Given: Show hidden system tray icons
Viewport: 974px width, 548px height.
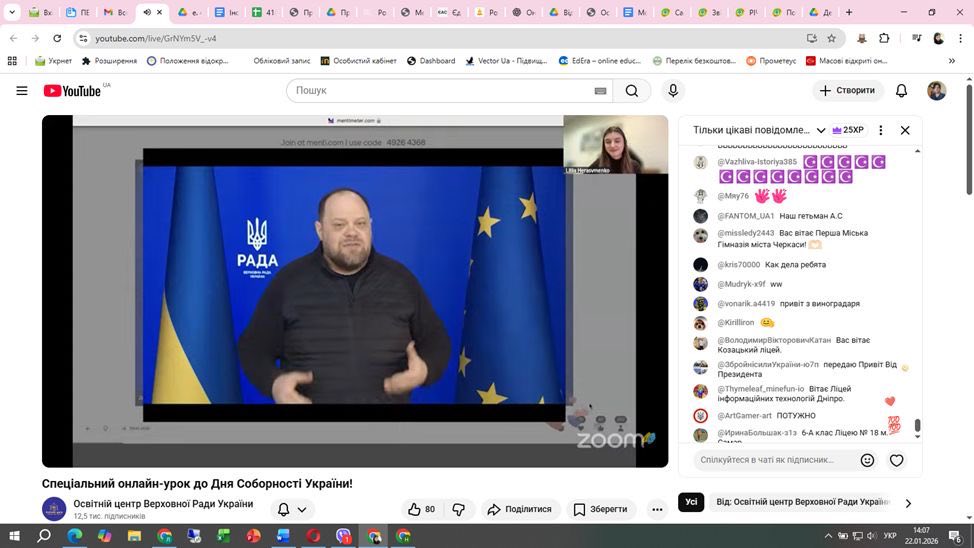Looking at the screenshot, I should click(827, 536).
